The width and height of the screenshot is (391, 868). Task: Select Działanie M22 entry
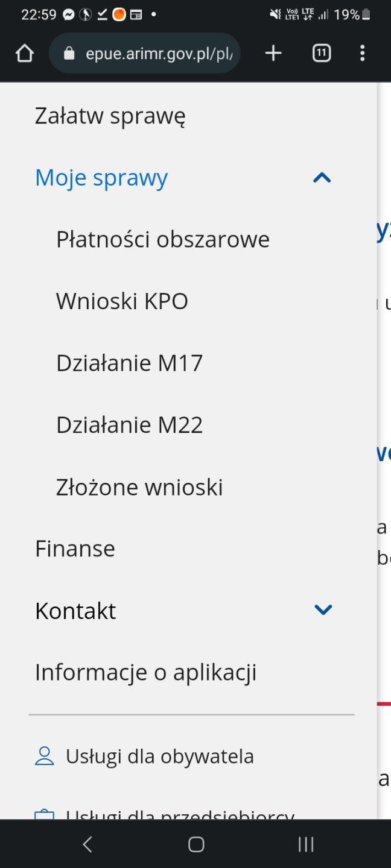pos(129,425)
